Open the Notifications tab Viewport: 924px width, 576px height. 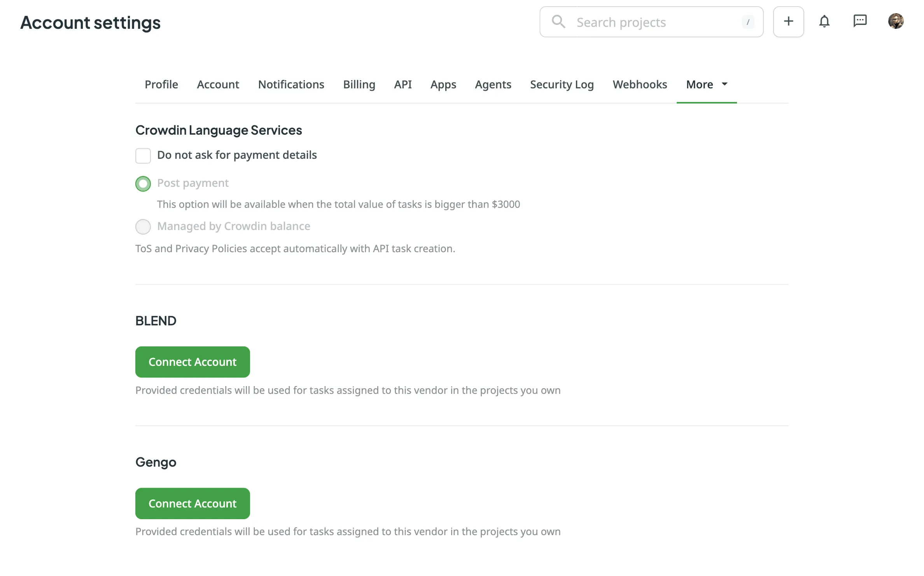pyautogui.click(x=291, y=84)
